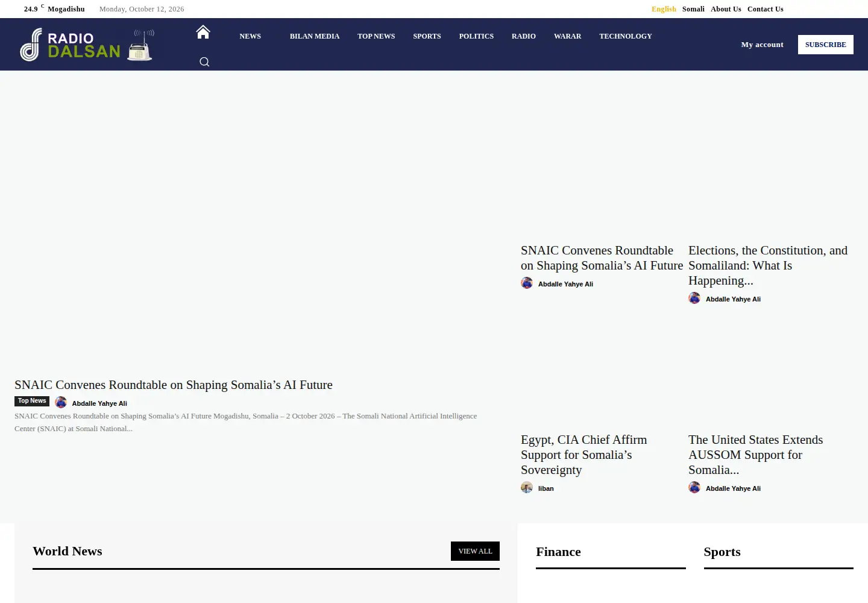Click the Top News category tag
This screenshot has height=603, width=868.
(32, 401)
